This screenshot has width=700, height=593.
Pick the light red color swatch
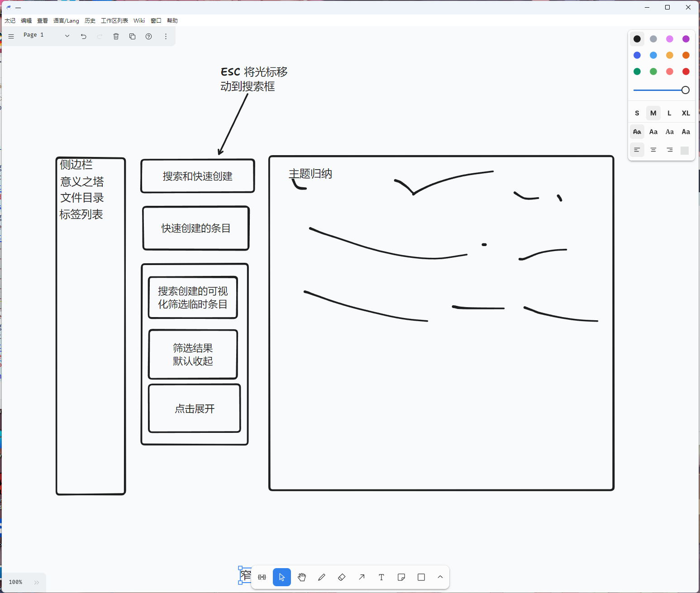click(670, 71)
